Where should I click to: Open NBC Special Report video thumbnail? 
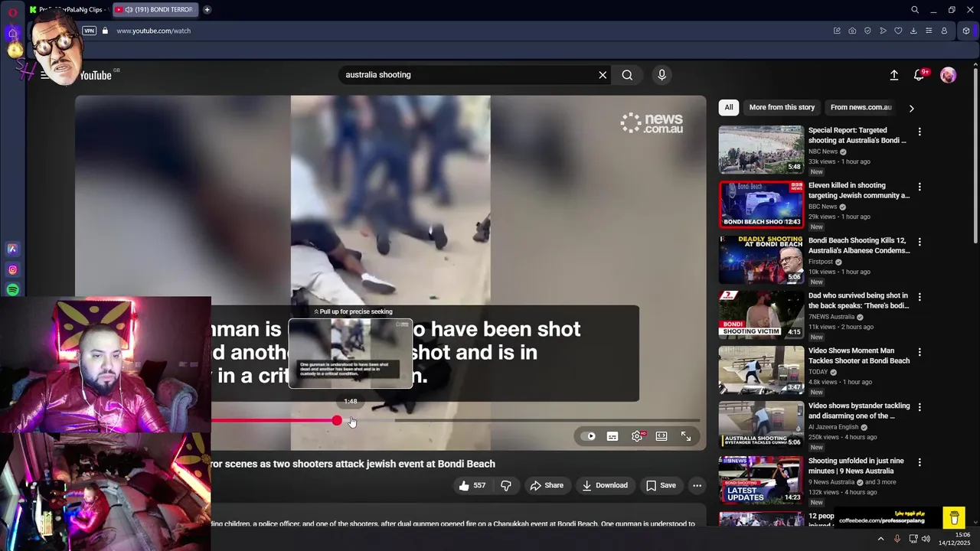point(761,150)
